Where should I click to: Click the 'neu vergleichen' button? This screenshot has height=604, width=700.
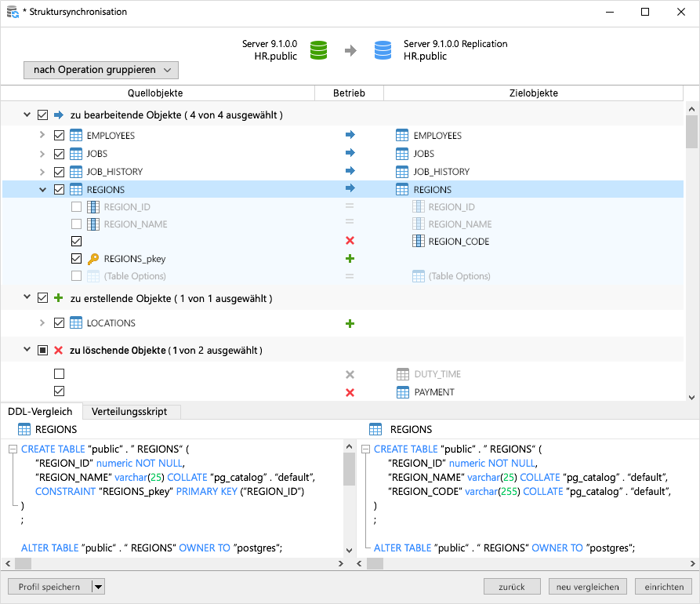point(587,586)
